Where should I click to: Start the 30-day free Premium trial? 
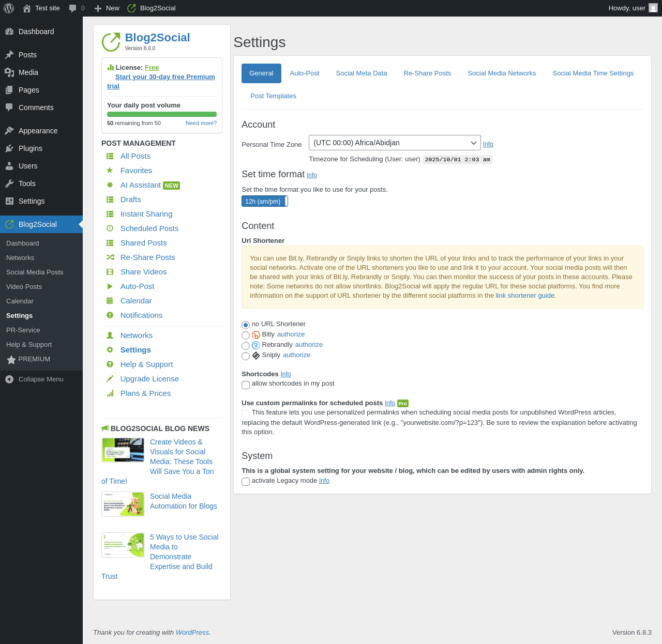click(x=161, y=82)
